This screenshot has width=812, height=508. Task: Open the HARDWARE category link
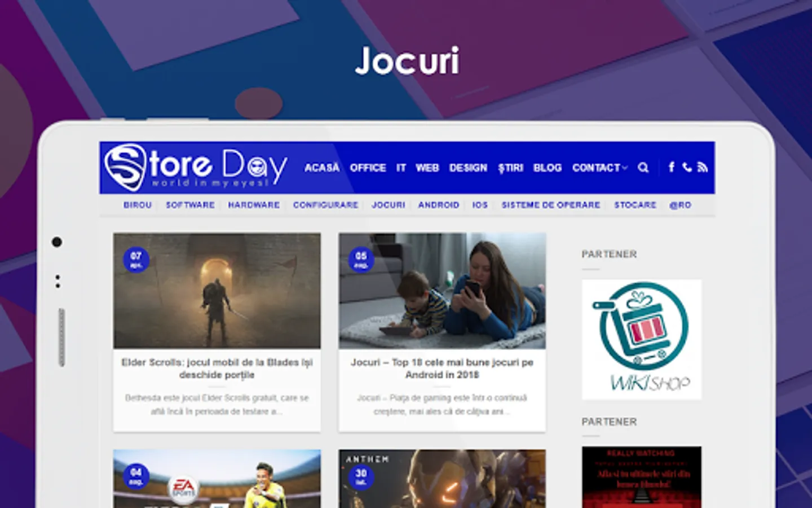coord(254,205)
